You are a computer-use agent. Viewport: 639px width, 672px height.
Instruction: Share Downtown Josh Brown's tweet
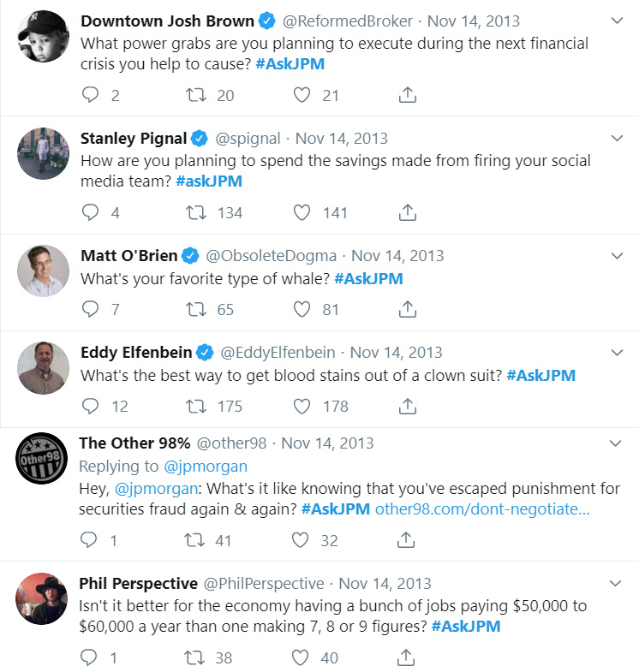[x=408, y=95]
